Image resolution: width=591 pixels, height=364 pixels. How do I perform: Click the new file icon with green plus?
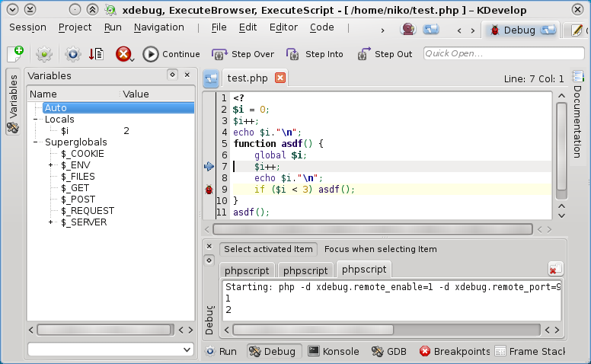(x=15, y=54)
